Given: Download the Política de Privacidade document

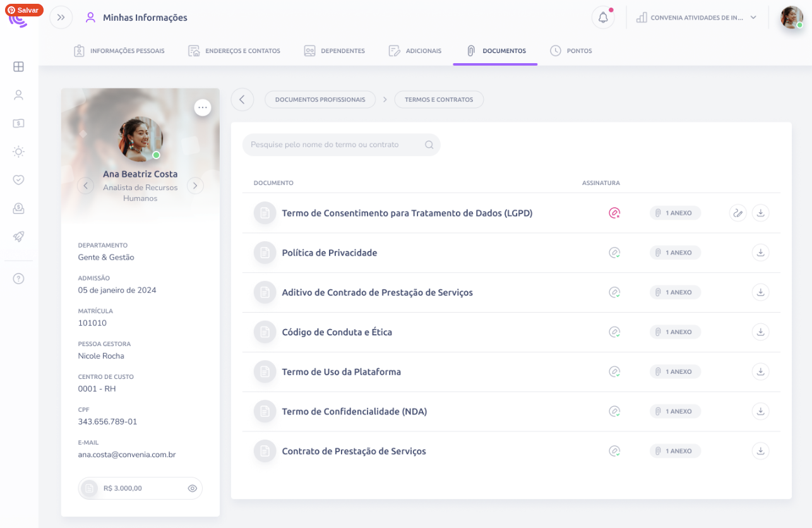Looking at the screenshot, I should 761,253.
